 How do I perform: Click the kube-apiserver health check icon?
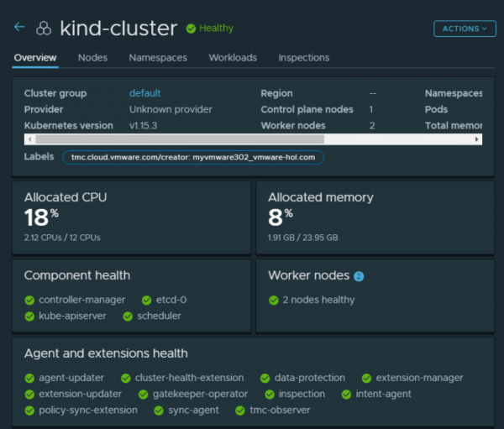29,317
